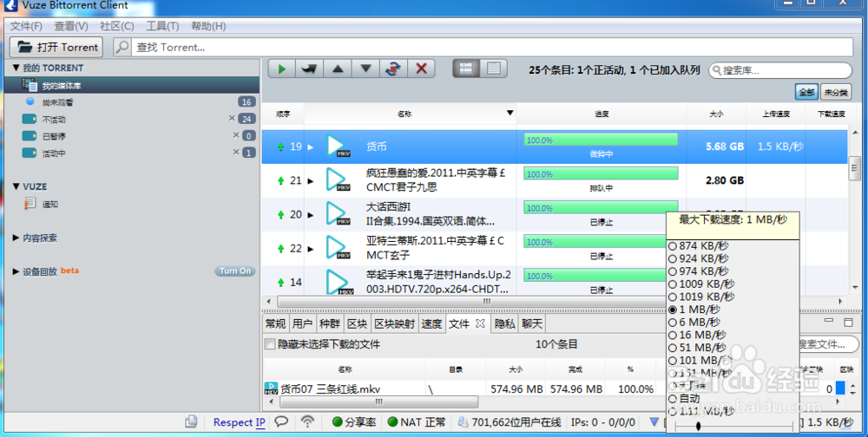868x437 pixels.
Task: Open the 文件(F) menu
Action: click(26, 26)
